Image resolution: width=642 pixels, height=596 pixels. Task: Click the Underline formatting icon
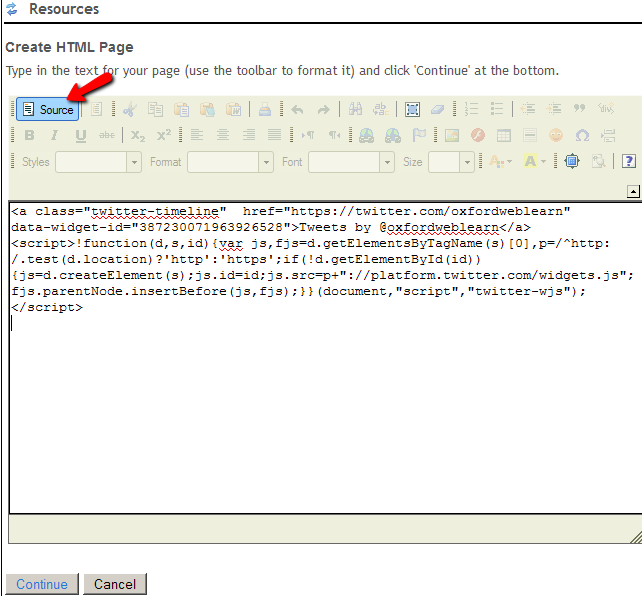81,136
